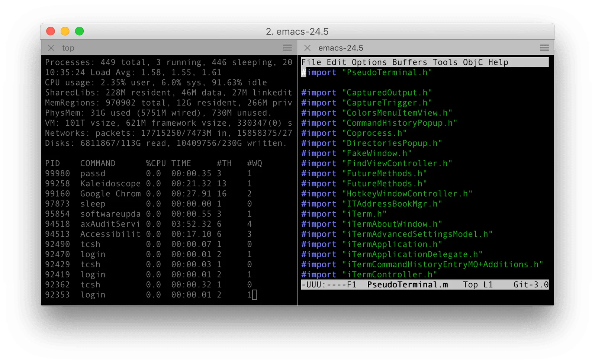Click the yellow minimize window button
The image size is (595, 364).
[x=65, y=31]
